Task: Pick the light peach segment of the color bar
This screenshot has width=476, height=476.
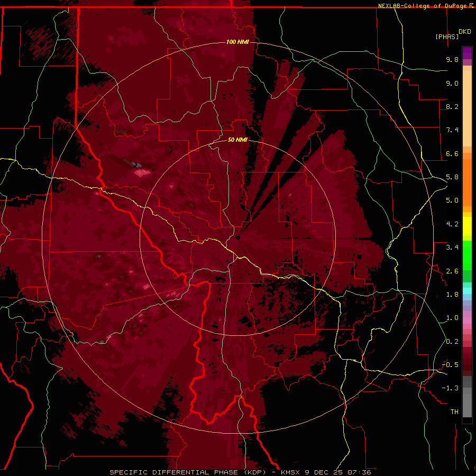Action: (x=467, y=108)
